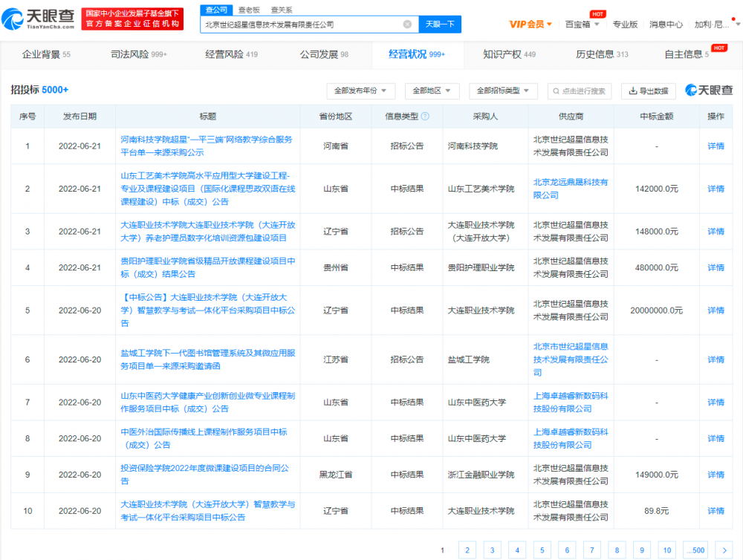Open 盐城工学院 library system bid link
The width and height of the screenshot is (743, 560).
[x=207, y=359]
